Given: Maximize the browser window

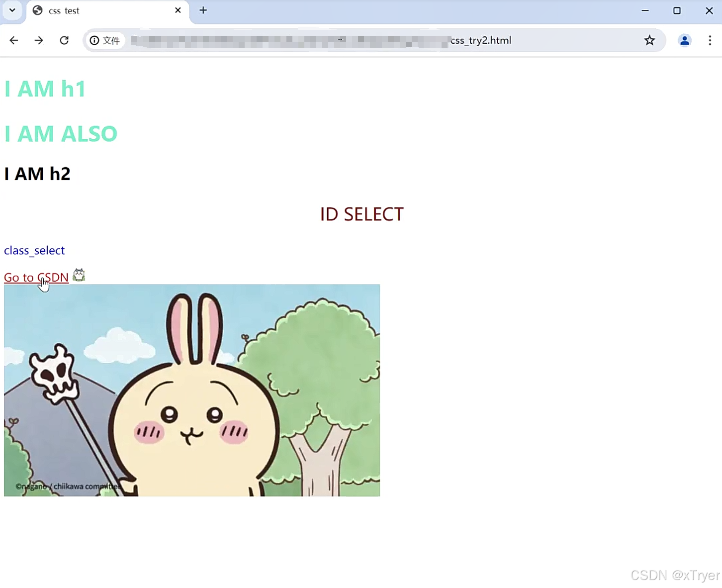Looking at the screenshot, I should tap(677, 10).
